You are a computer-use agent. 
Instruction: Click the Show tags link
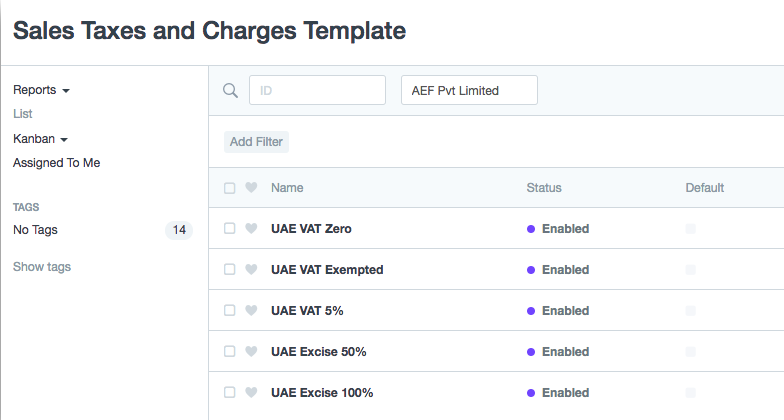(x=42, y=267)
